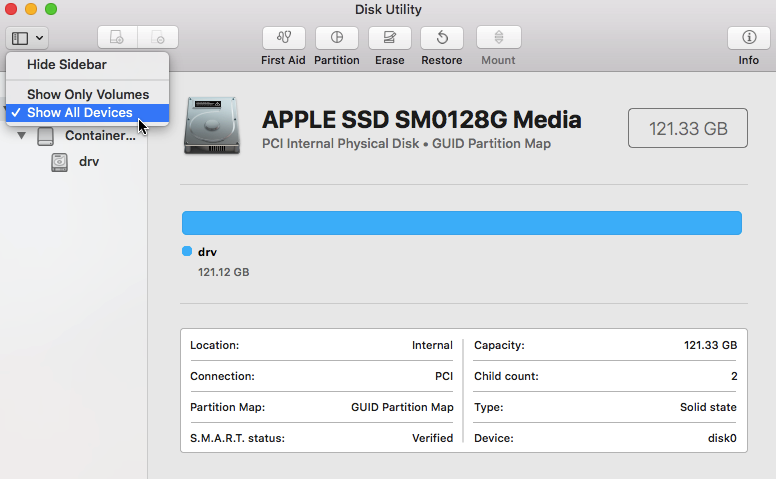Click the blue drv partition usage bar
The image size is (776, 479).
tap(462, 223)
